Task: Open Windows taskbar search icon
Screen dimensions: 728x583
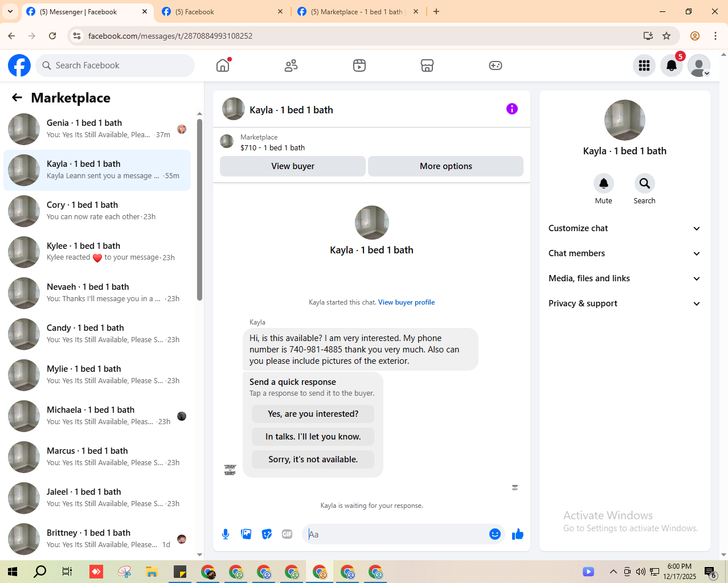Action: click(x=40, y=572)
